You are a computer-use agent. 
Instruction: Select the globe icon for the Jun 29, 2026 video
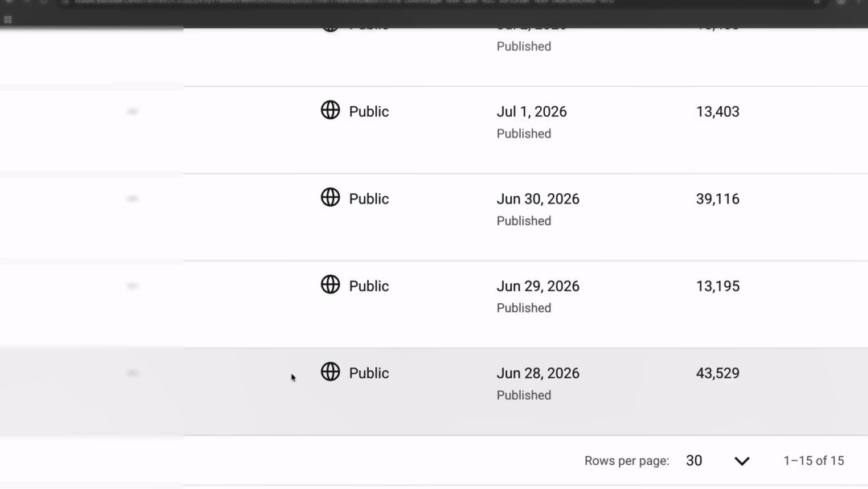[x=330, y=285]
